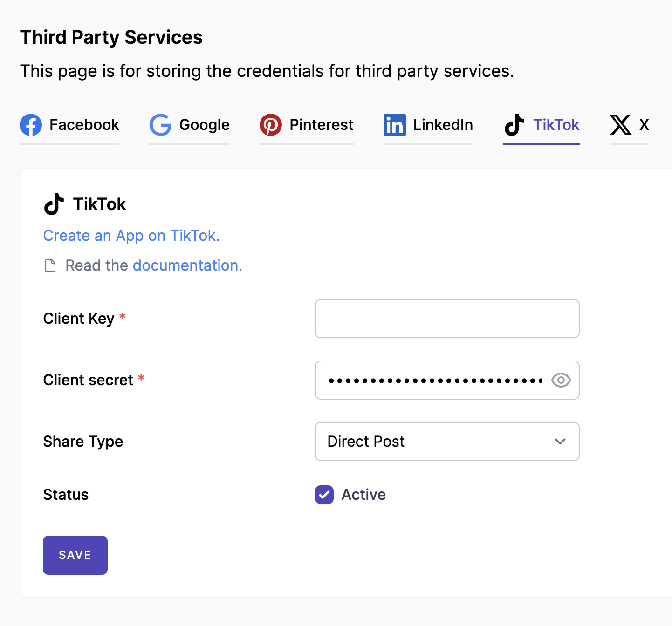
Task: Click the Pinterest logo icon
Action: [x=271, y=125]
